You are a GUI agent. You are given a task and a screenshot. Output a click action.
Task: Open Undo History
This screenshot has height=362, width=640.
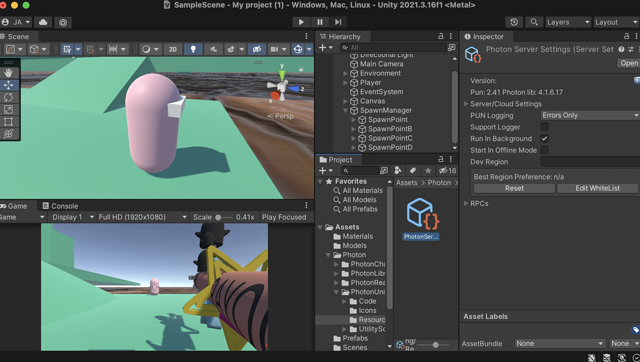pos(514,22)
